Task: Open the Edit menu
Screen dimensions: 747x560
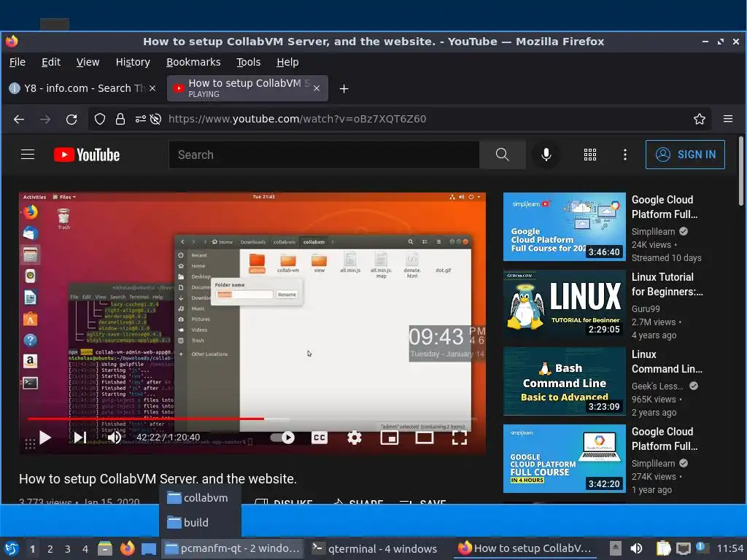Action: coord(51,62)
